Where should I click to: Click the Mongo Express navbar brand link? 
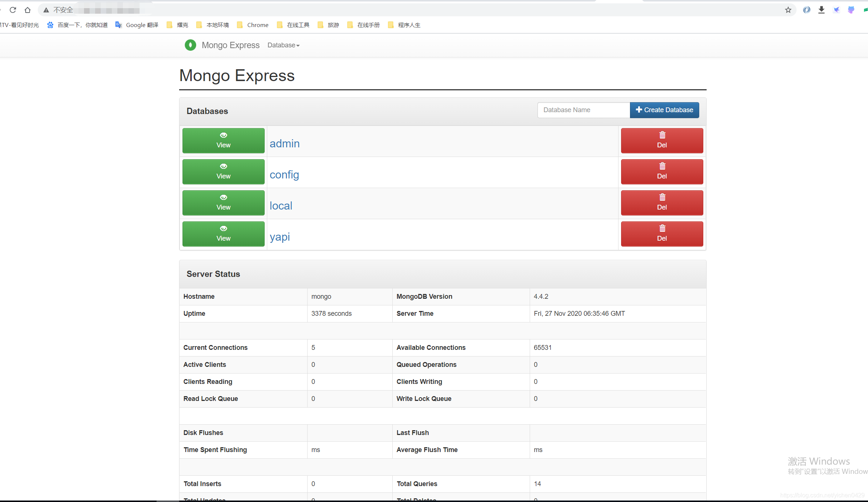tap(231, 45)
